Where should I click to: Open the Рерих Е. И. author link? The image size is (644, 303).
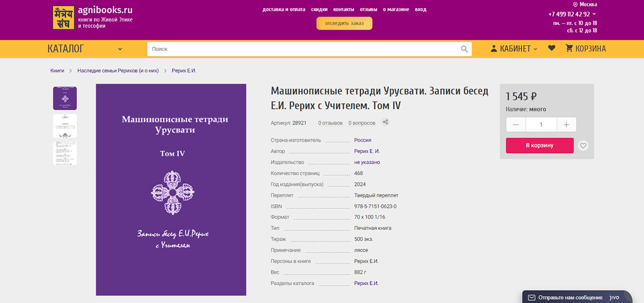(x=367, y=151)
